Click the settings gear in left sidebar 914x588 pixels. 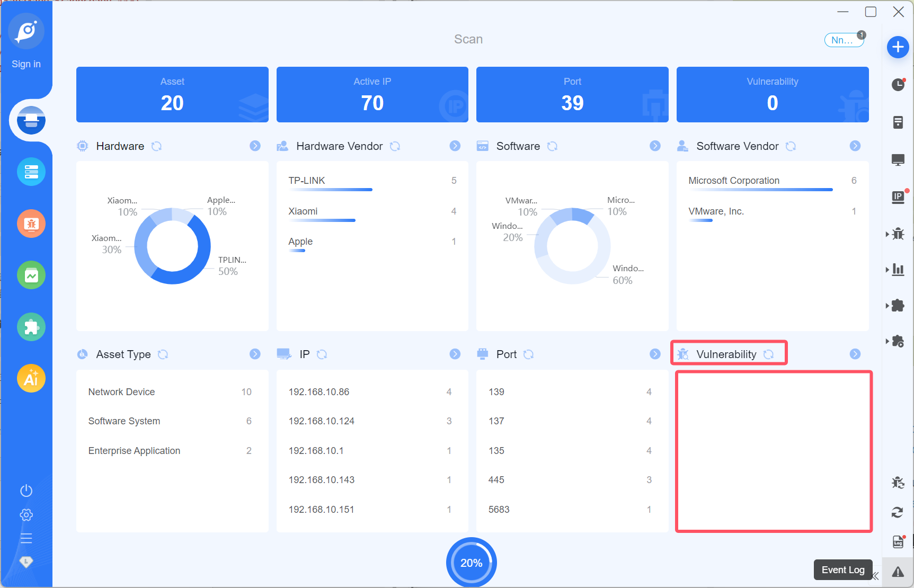coord(26,515)
